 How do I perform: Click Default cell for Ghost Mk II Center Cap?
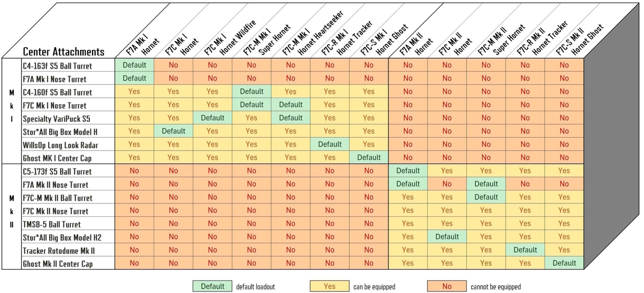click(564, 263)
